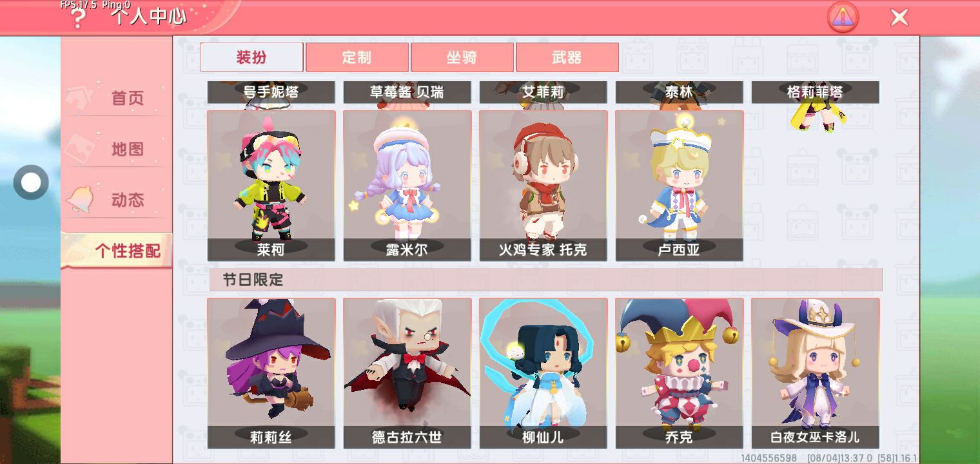This screenshot has width=980, height=464.
Task: Open the warning triangle report icon
Action: point(843,17)
